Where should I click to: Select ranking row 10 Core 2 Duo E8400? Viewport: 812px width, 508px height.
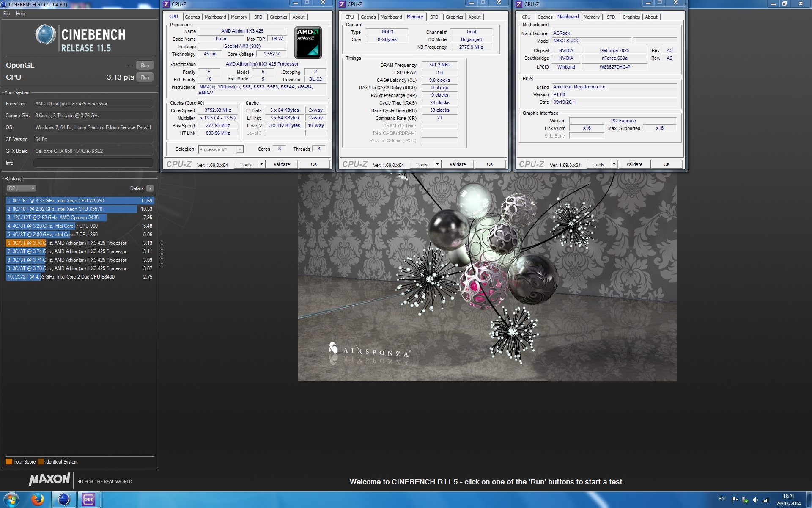pos(80,277)
